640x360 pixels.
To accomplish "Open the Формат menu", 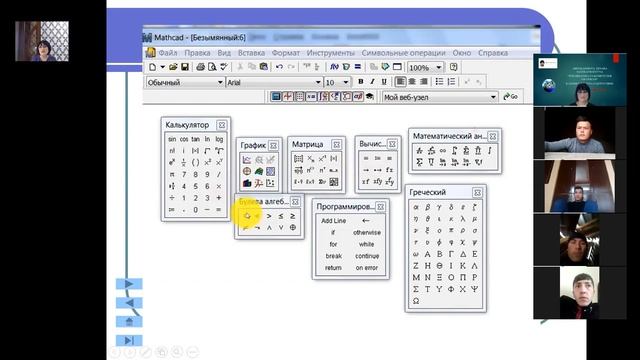I will point(286,53).
